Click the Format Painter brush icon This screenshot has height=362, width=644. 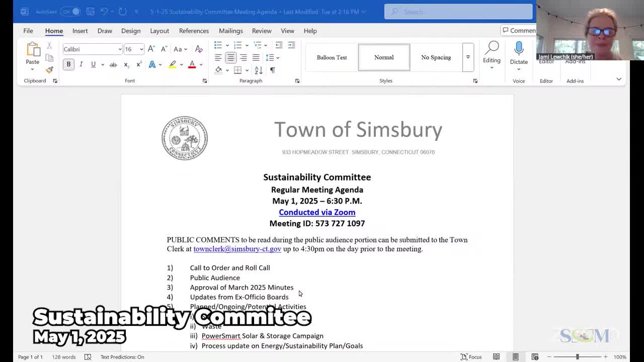click(x=49, y=70)
